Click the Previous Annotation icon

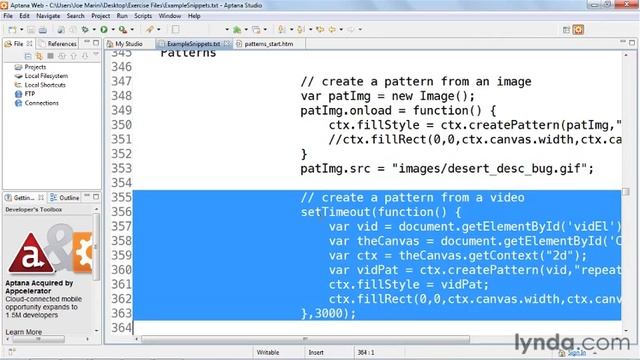click(x=301, y=29)
